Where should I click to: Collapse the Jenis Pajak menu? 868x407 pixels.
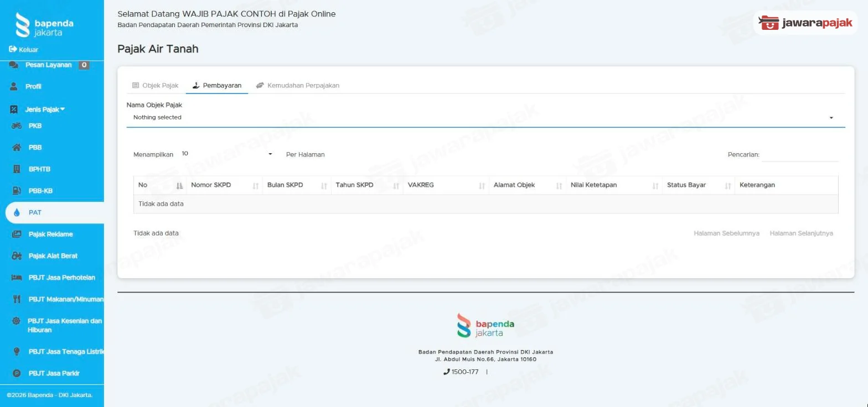pos(44,109)
